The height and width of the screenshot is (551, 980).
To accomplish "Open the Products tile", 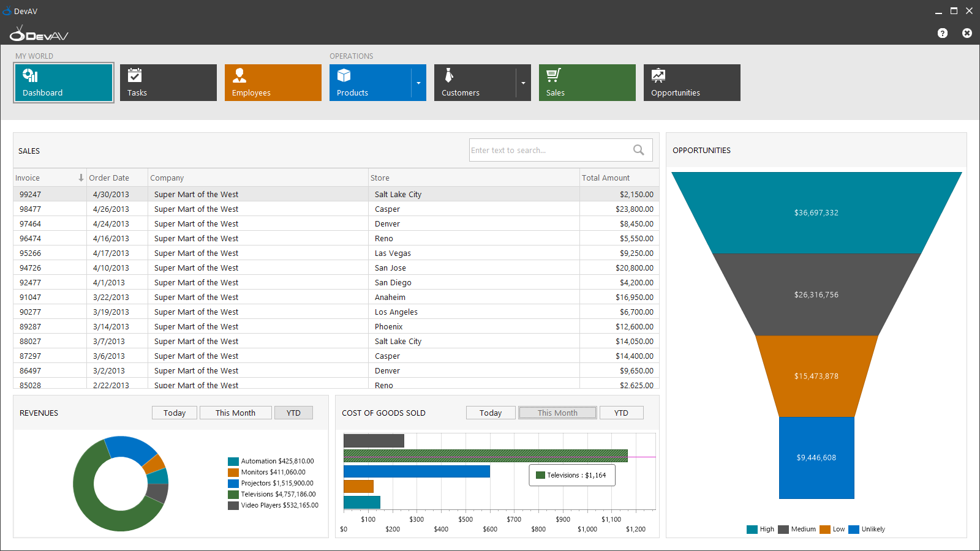I will coord(370,83).
